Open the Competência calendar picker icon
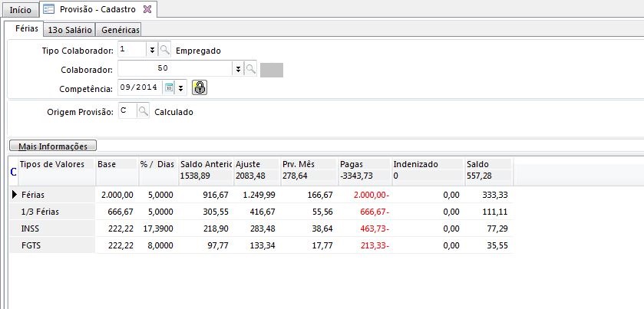The width and height of the screenshot is (644, 309). [x=170, y=87]
